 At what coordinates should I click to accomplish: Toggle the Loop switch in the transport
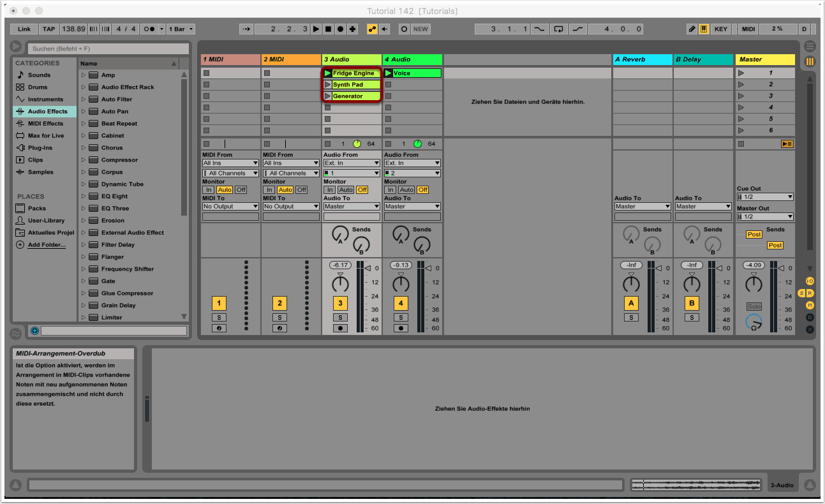(x=559, y=29)
